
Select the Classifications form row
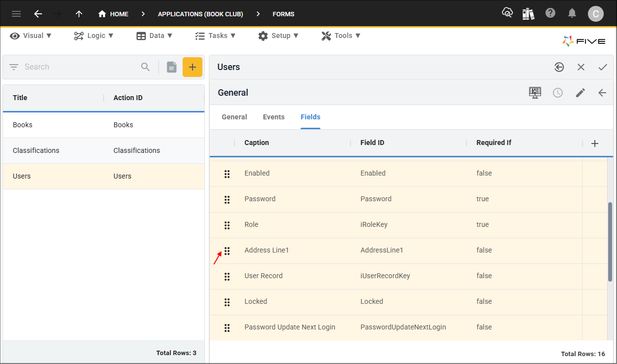click(x=104, y=150)
